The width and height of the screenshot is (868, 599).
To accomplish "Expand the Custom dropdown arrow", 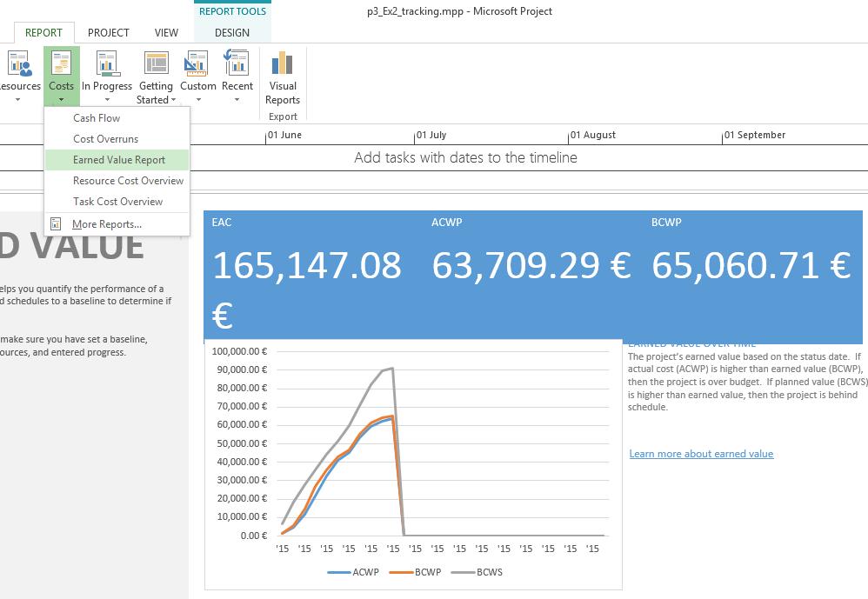I will coord(198,100).
